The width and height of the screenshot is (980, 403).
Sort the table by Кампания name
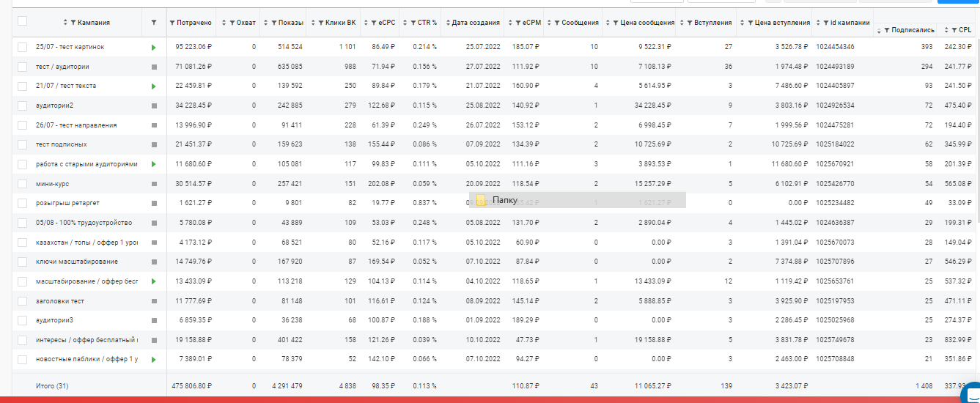click(65, 23)
